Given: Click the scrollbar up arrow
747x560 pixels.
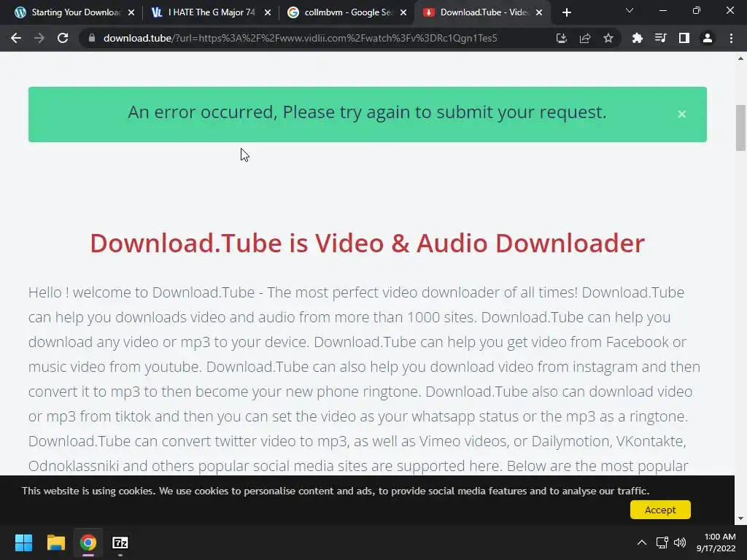Looking at the screenshot, I should [740, 58].
